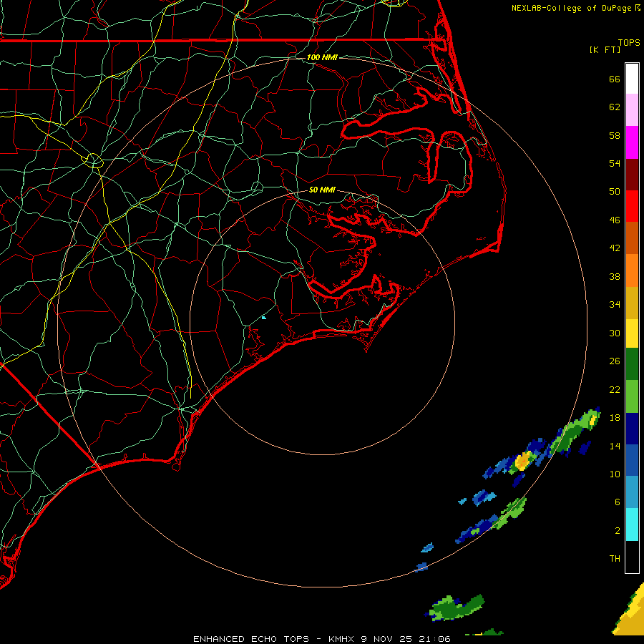Click the black TH threshold swatch
This screenshot has width=644, height=644.
[x=632, y=557]
